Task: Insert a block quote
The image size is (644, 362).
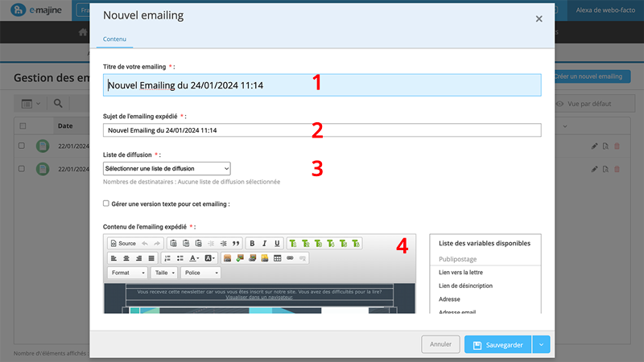Action: pos(236,244)
